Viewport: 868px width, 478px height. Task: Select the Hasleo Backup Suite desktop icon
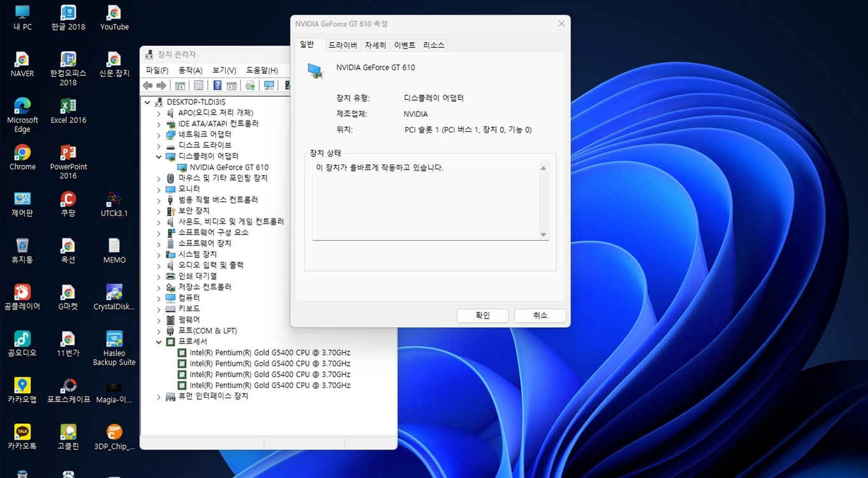pyautogui.click(x=114, y=348)
